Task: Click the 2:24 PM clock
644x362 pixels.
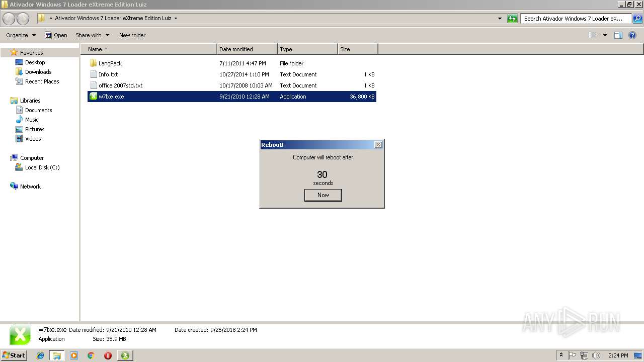Action: click(618, 355)
